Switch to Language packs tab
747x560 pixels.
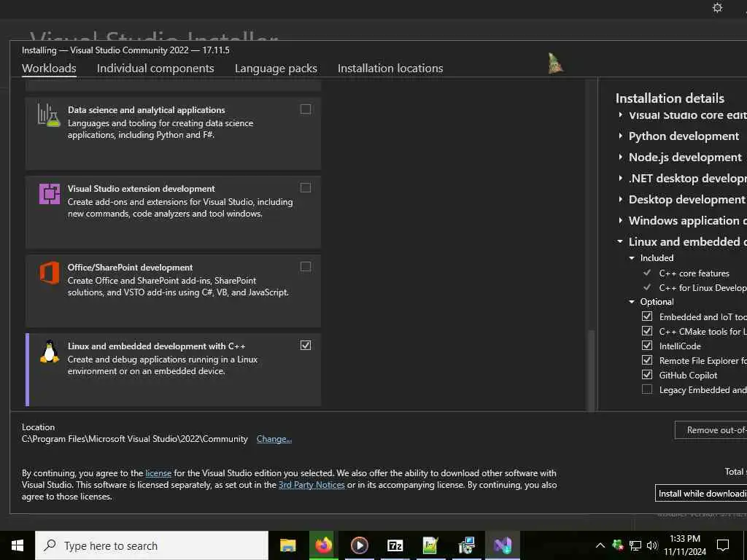click(x=276, y=68)
